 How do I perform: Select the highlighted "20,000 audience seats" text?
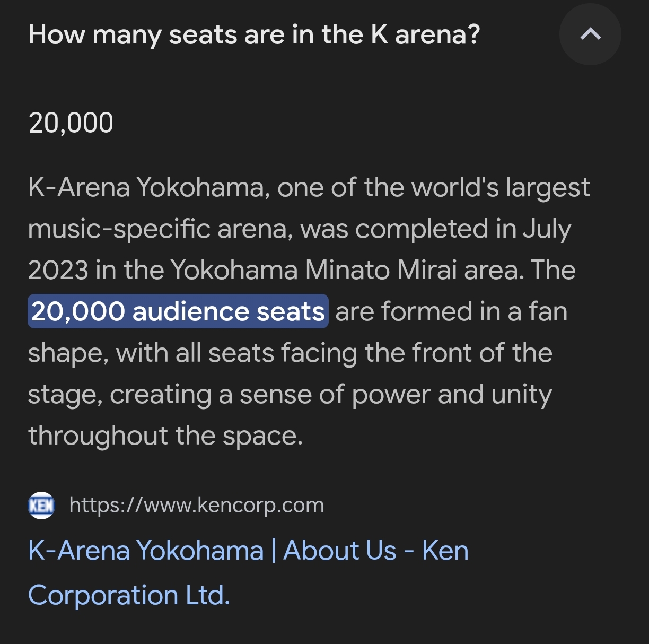click(x=178, y=311)
